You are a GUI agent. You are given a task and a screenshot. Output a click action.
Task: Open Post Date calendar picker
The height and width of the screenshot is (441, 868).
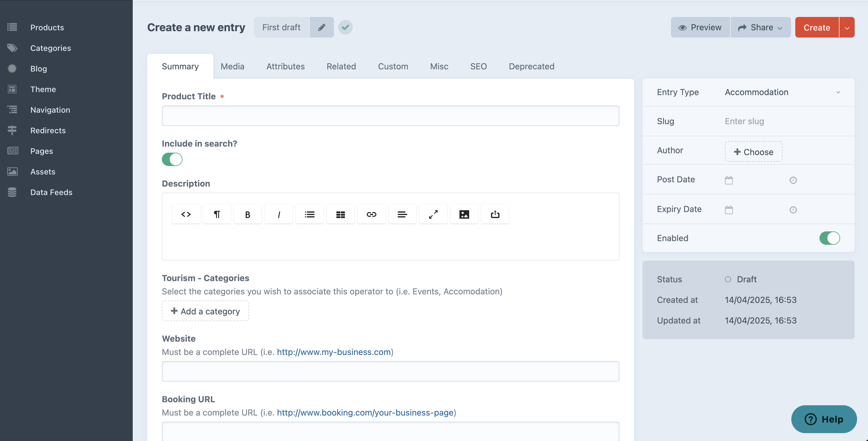pos(729,180)
